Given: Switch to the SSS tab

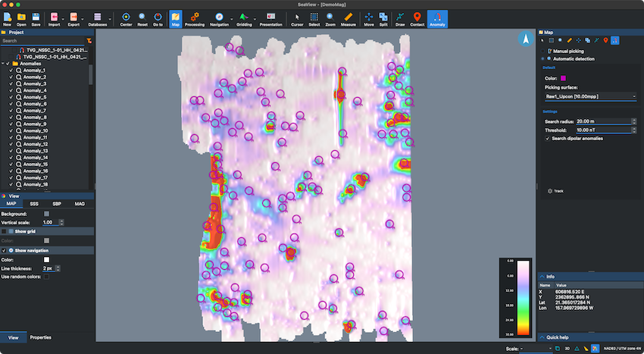Looking at the screenshot, I should 34,203.
